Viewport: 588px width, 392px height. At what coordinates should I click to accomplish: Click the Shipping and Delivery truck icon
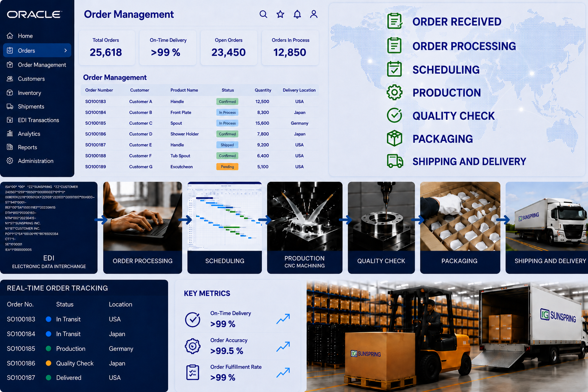[x=395, y=161]
